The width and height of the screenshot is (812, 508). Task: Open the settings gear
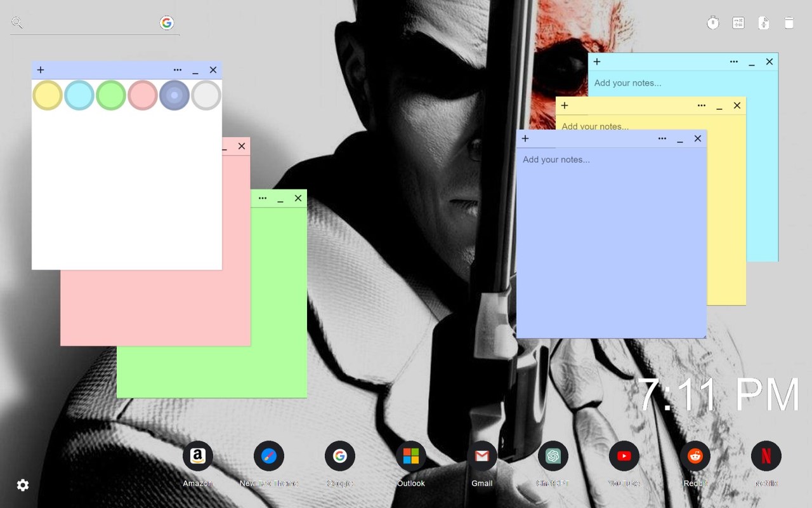click(x=23, y=485)
